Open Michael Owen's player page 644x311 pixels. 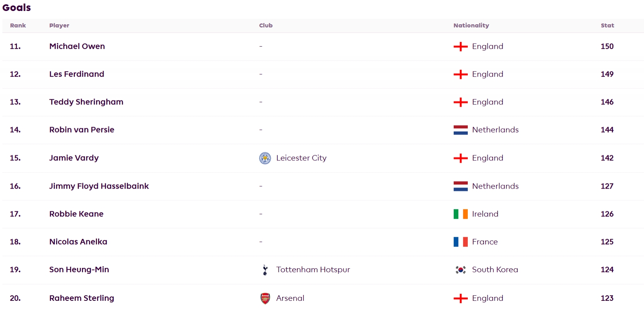pos(77,46)
